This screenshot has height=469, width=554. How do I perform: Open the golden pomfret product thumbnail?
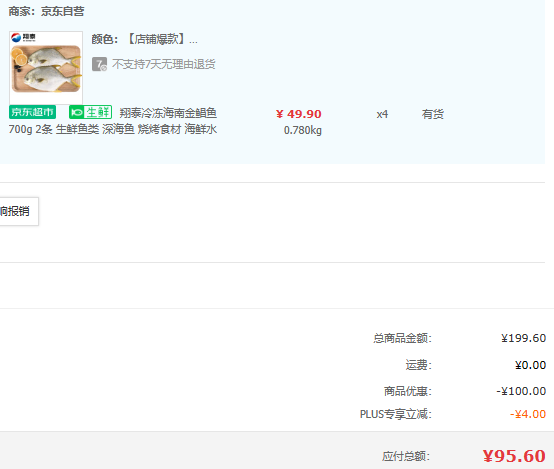point(46,67)
